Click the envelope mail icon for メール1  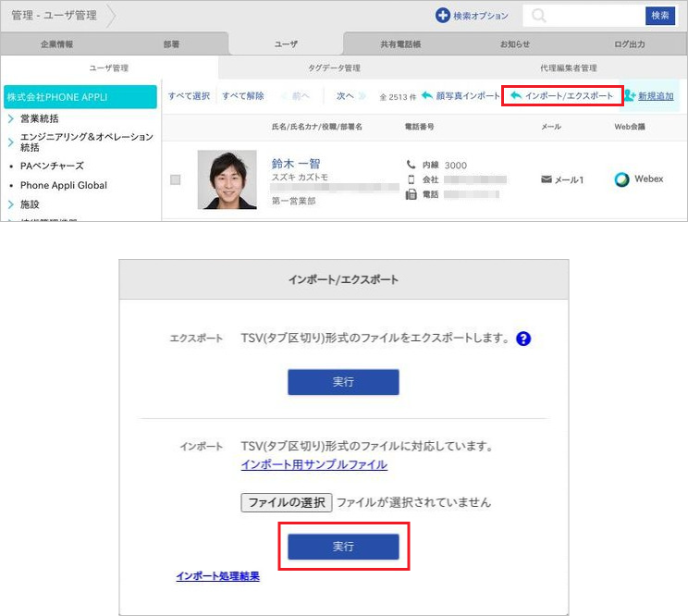click(x=546, y=179)
